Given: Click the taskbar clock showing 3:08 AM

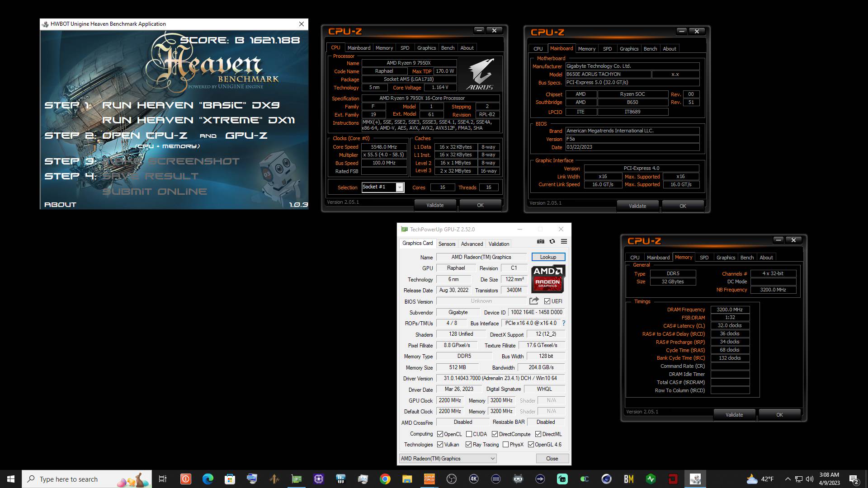Looking at the screenshot, I should (830, 479).
